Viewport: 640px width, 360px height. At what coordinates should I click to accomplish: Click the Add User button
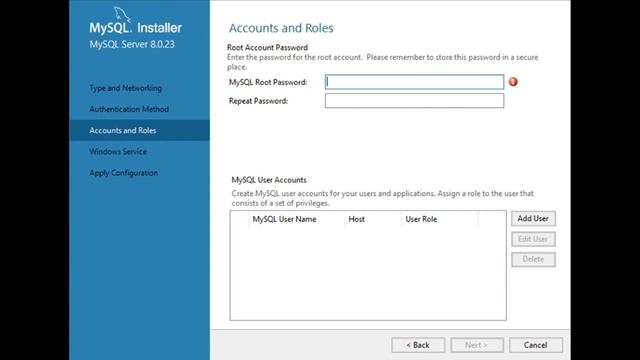click(533, 218)
